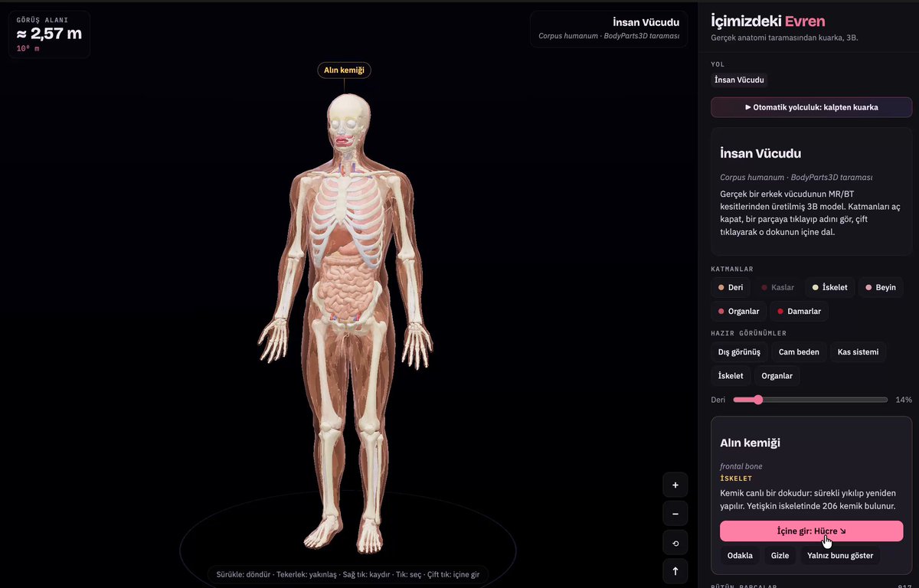Apply the Kas sistemi preset view
The width and height of the screenshot is (919, 588).
click(858, 352)
